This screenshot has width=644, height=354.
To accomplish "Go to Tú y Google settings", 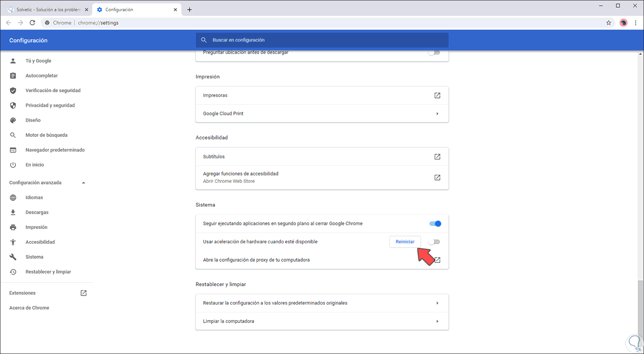I will (x=38, y=61).
